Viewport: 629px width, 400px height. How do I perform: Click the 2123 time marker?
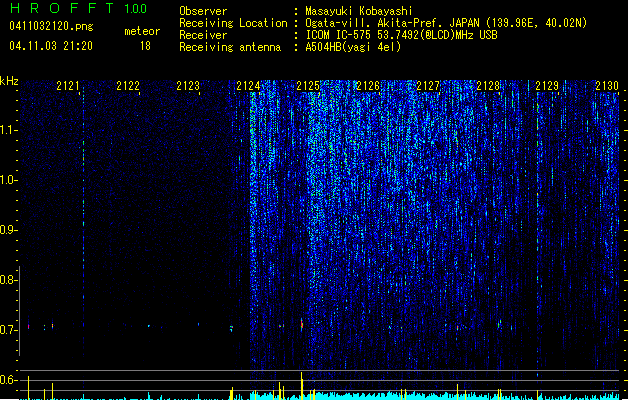tap(188, 85)
